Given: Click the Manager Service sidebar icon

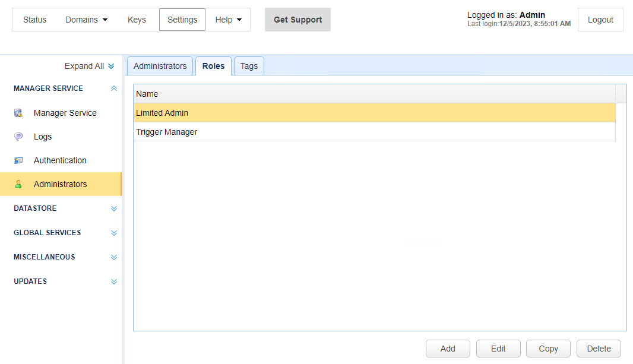Looking at the screenshot, I should pos(18,113).
